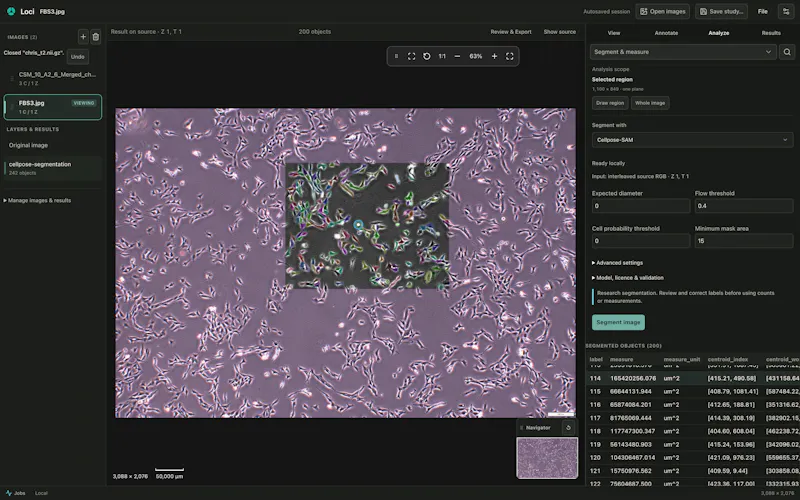This screenshot has width=800, height=500.
Task: Click the 63% zoom value
Action: tap(476, 56)
